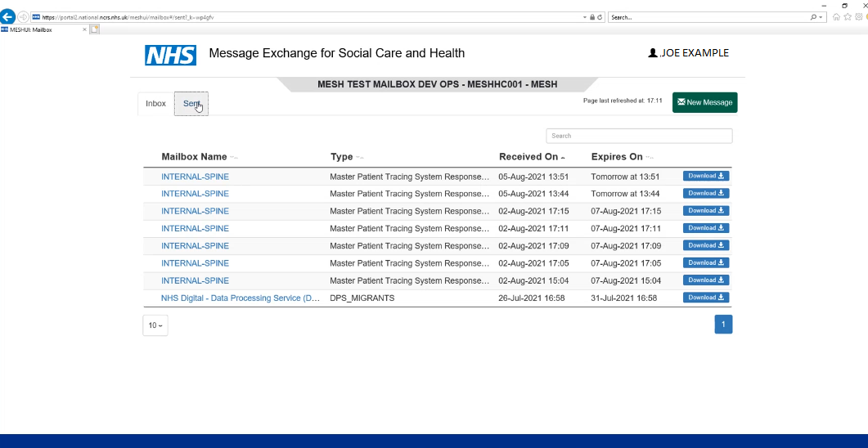Screen dimensions: 868x448
Task: Click the 26-Jul-2021 16:58 received date
Action: (x=532, y=298)
